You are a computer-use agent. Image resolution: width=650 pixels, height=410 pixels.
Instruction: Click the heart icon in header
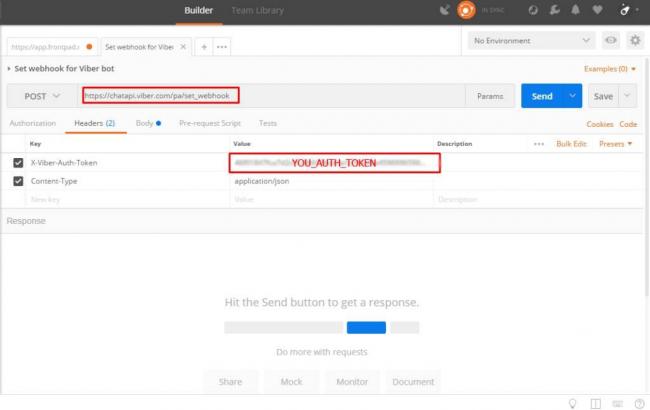[597, 10]
